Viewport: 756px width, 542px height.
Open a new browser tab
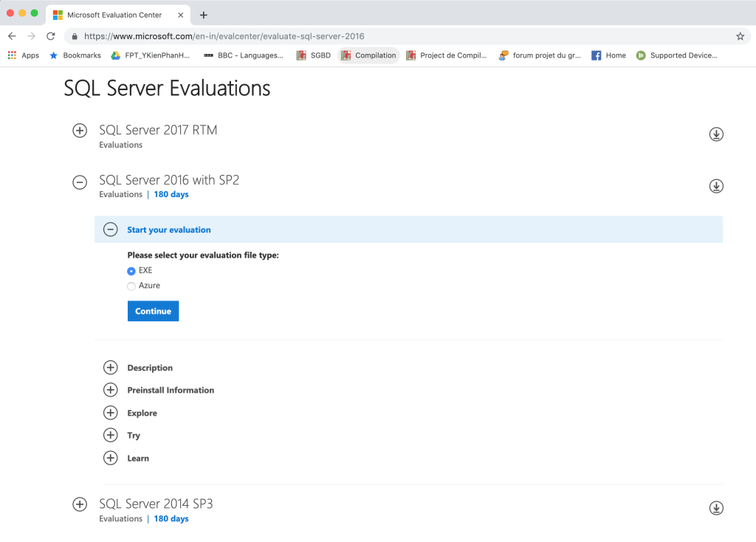click(x=203, y=14)
